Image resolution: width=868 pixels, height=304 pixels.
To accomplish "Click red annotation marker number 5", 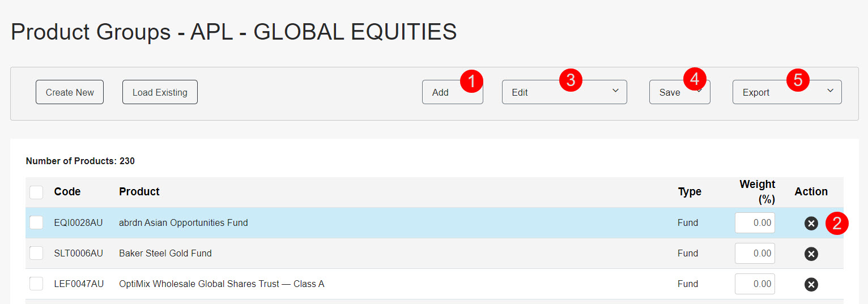I will point(798,80).
